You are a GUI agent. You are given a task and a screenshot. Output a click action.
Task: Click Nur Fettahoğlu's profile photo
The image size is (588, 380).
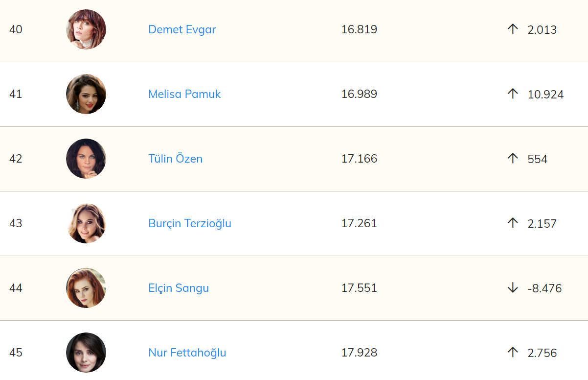(x=86, y=353)
